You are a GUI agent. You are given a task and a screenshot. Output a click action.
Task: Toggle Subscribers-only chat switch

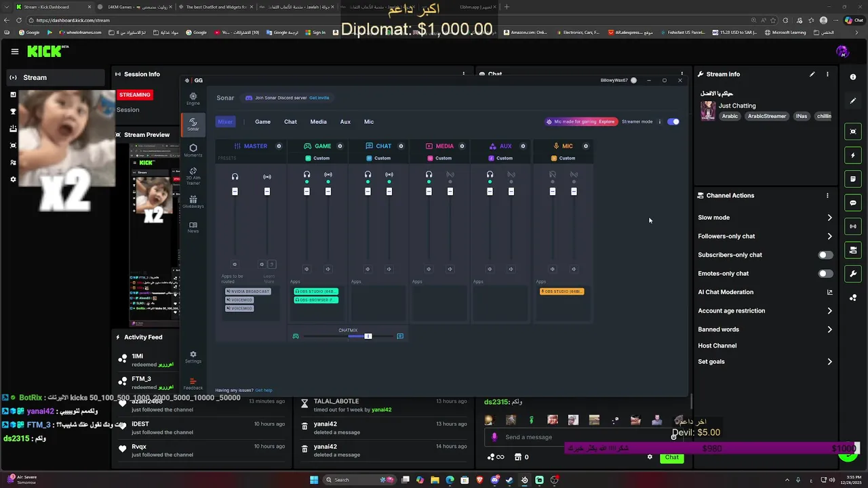coord(825,255)
